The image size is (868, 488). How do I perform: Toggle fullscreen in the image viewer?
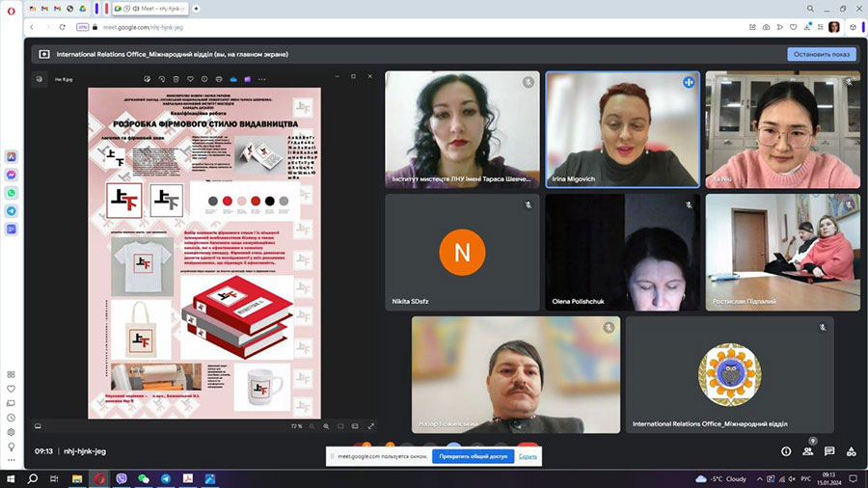(x=371, y=425)
